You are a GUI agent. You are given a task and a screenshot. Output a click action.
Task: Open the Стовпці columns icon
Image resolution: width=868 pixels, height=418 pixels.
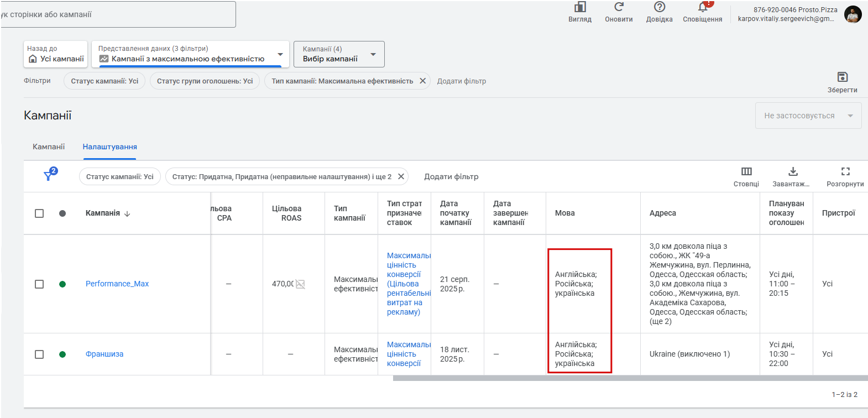pos(746,171)
